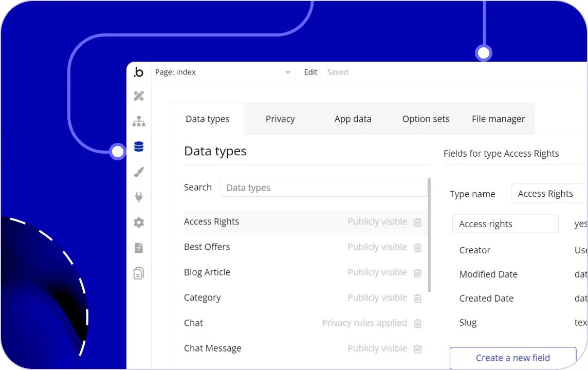Image resolution: width=588 pixels, height=370 pixels.
Task: Open the File manager tab
Action: tap(499, 119)
